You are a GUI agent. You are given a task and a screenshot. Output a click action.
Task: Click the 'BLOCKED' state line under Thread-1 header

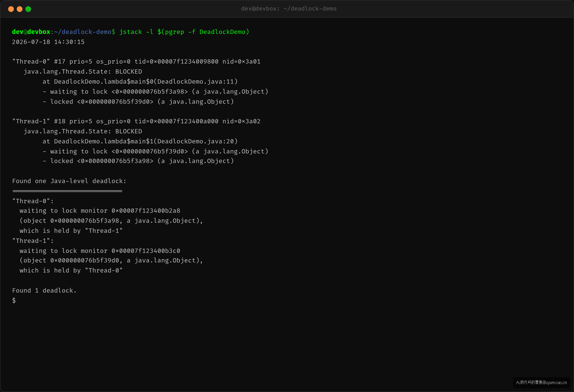(83, 131)
